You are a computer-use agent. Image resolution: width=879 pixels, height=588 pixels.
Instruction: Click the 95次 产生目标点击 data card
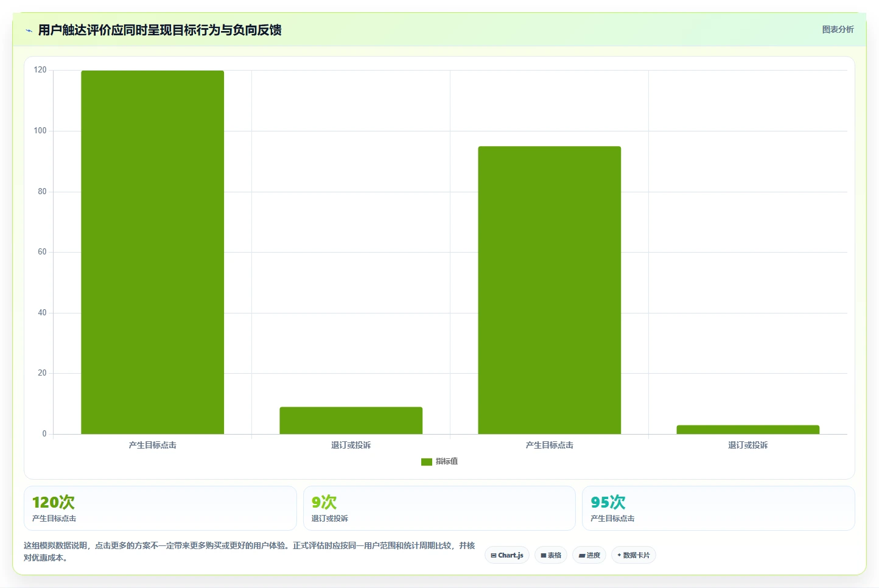[718, 508]
